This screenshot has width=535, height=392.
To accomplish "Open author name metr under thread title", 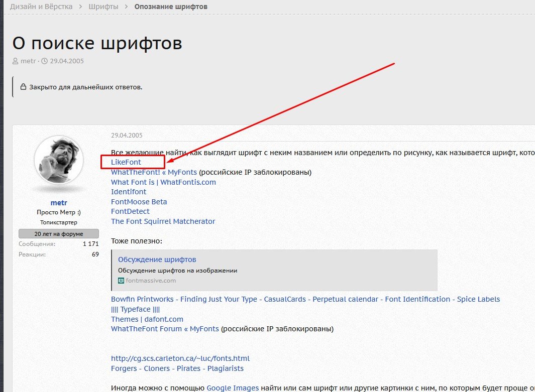I will click(28, 61).
